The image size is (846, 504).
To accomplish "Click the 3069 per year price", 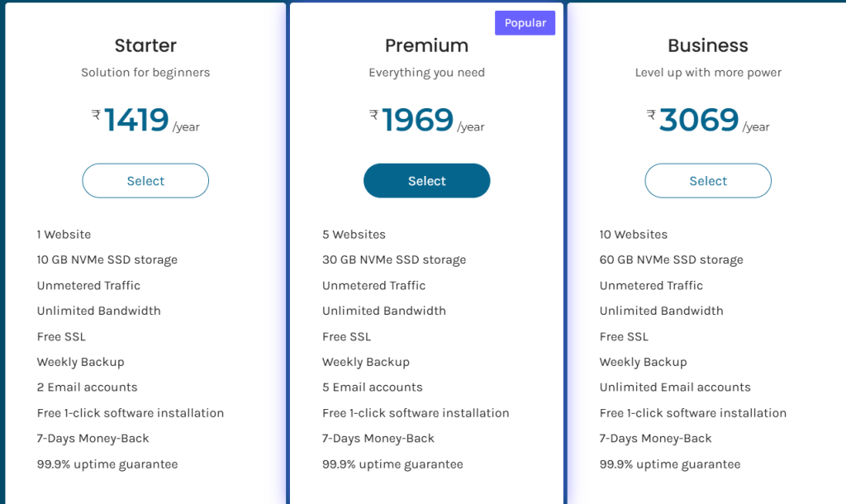I will point(699,121).
